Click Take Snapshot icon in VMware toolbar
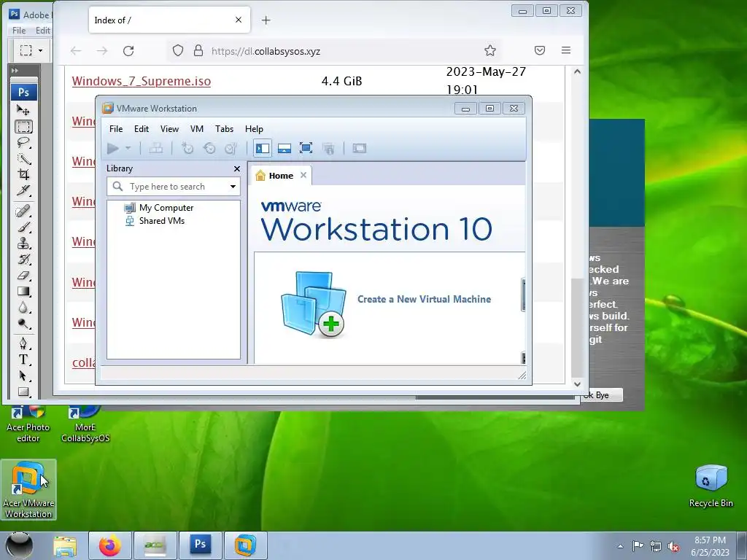Screen dimensions: 747x560 pos(187,149)
